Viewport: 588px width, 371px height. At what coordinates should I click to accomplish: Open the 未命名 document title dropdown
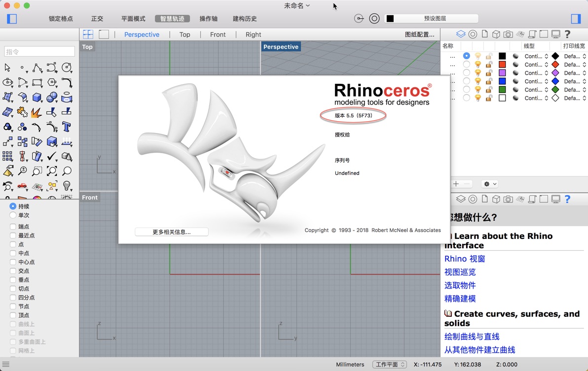coord(297,5)
